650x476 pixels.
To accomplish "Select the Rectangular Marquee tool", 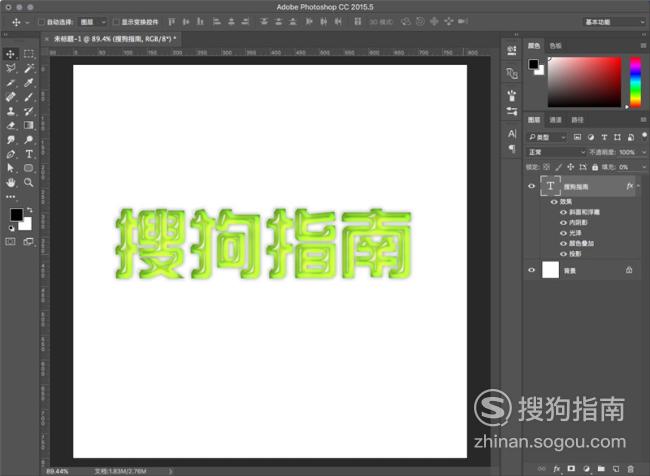I will 29,54.
